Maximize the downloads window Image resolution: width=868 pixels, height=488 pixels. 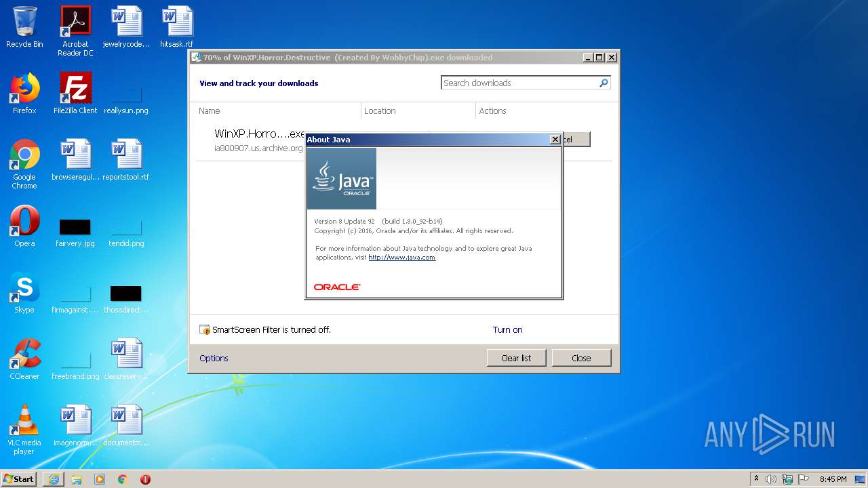pyautogui.click(x=599, y=58)
